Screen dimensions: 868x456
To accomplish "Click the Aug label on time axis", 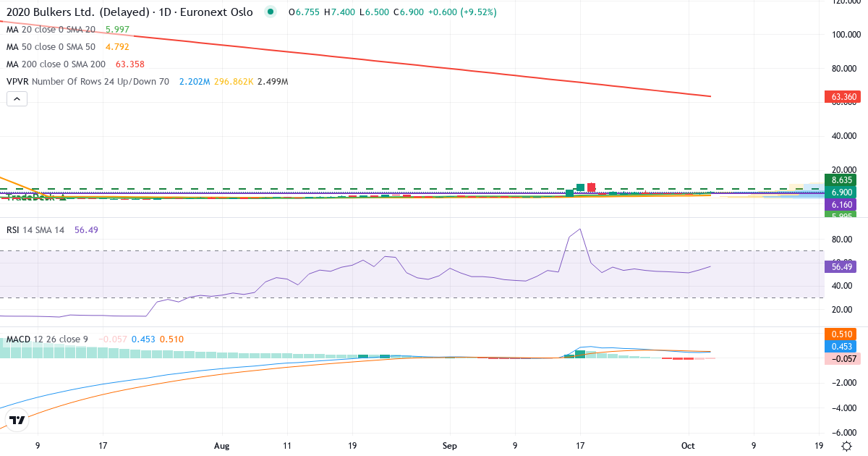I will click(x=222, y=446).
